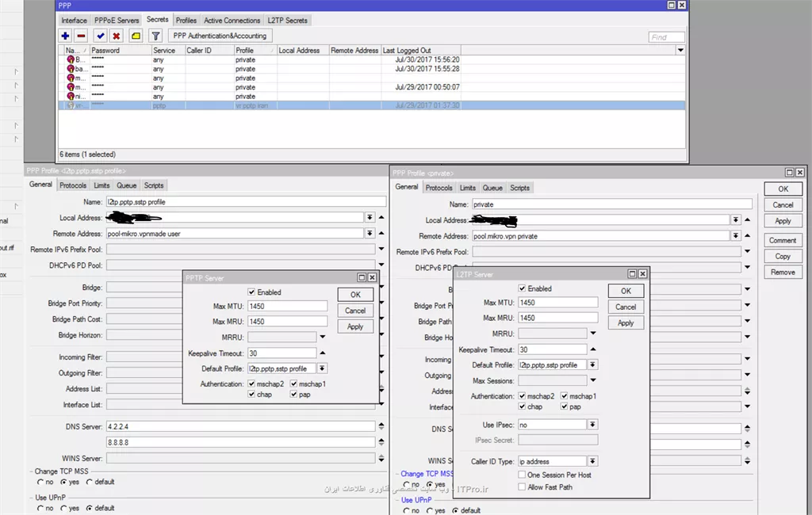Click the user icon of the ni... secret row

coord(71,97)
